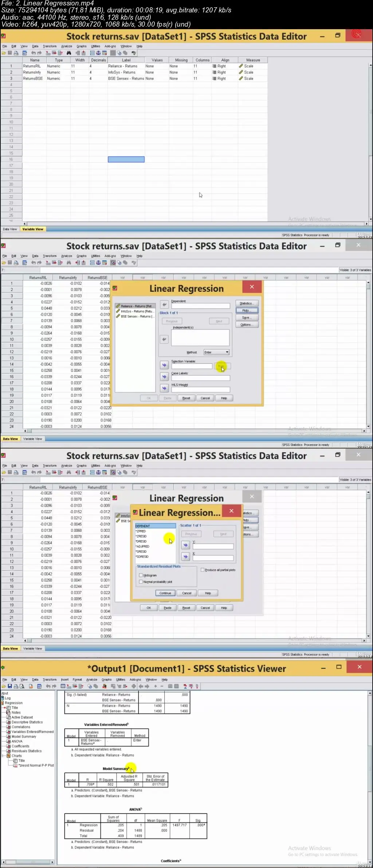Click ReturnsRIL name cell in Variable View
This screenshot has width=373, height=868.
click(34, 66)
